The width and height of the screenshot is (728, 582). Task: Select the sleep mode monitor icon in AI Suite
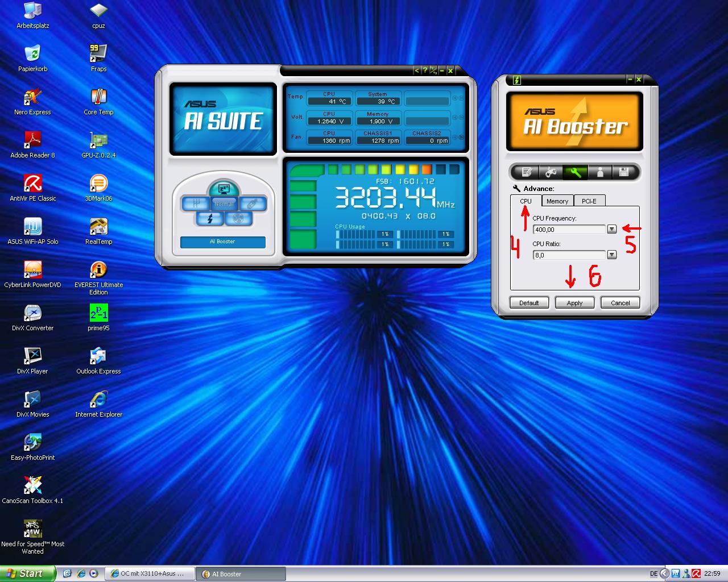[224, 189]
